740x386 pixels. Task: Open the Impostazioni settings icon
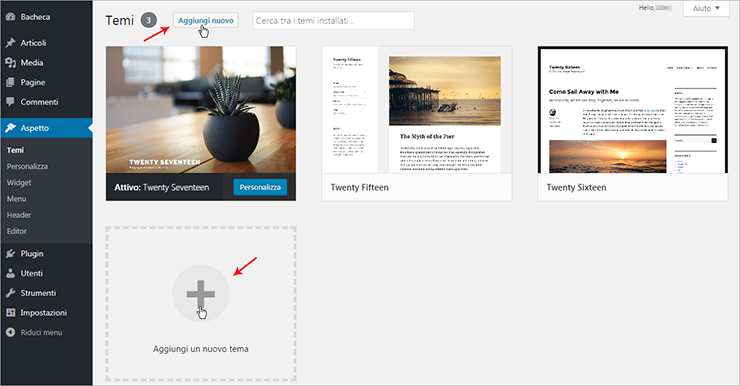(10, 313)
